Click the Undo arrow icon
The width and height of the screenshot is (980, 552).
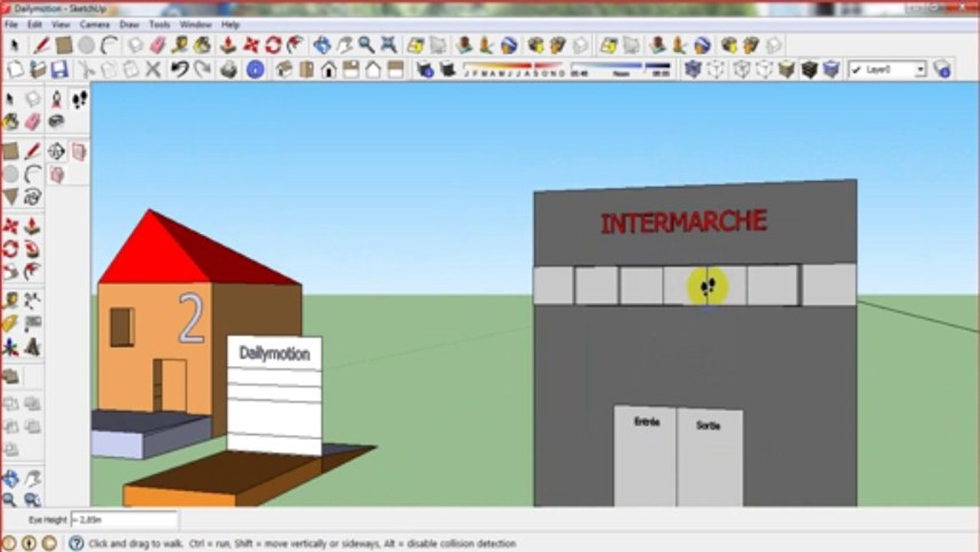click(x=179, y=70)
